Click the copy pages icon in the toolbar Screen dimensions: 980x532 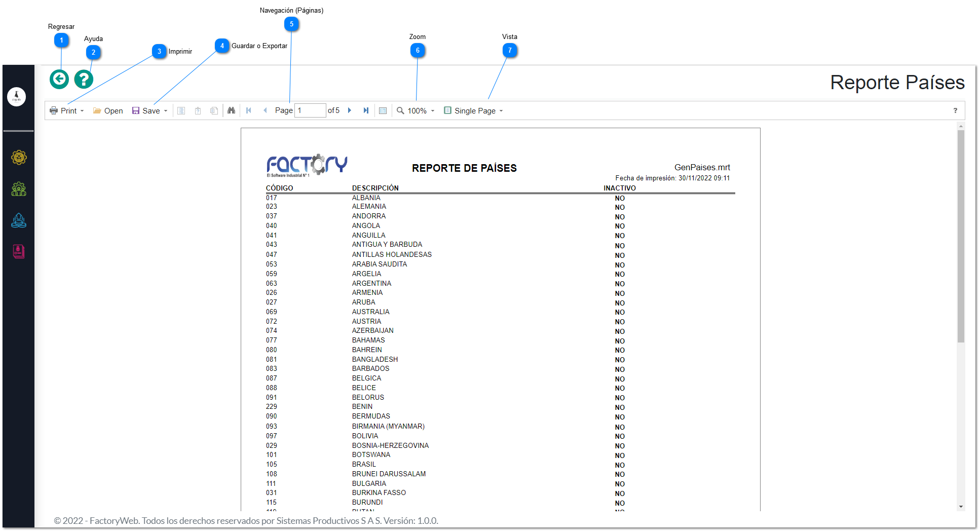(214, 110)
